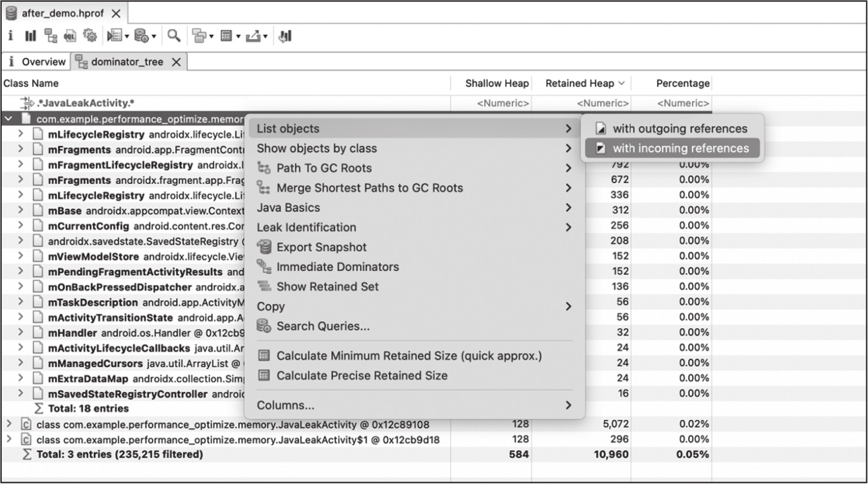Switch to the Overview tab

[37, 62]
